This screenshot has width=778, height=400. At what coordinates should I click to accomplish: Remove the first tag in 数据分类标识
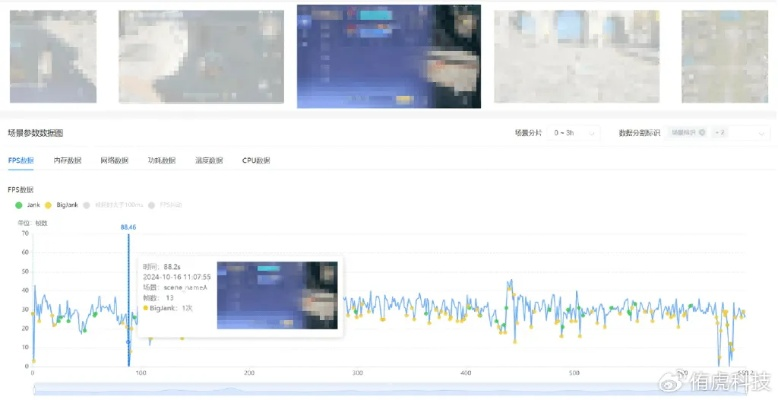[701, 133]
